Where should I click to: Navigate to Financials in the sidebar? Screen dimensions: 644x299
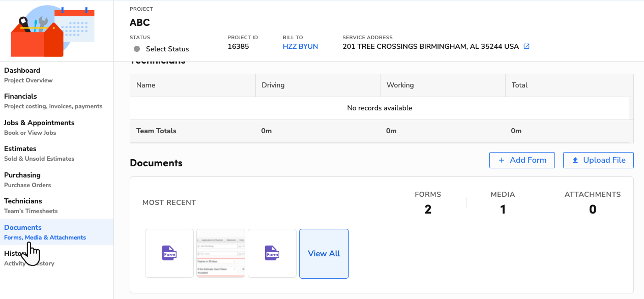pos(20,101)
